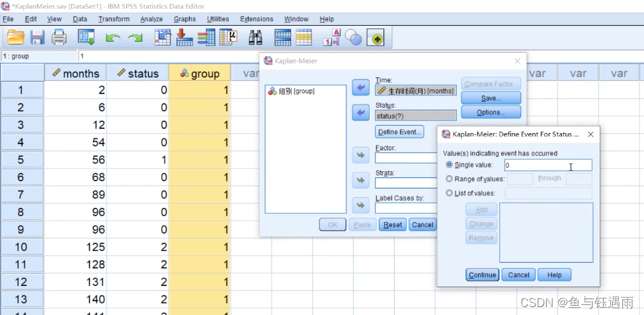Open the Window menu
Viewport: 644px width, 315px height.
[x=296, y=19]
